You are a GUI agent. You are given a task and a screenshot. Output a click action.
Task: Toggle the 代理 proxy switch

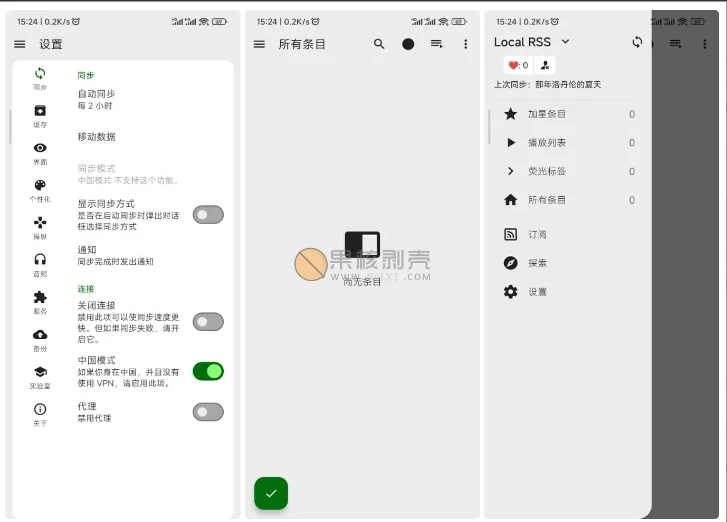pyautogui.click(x=208, y=412)
